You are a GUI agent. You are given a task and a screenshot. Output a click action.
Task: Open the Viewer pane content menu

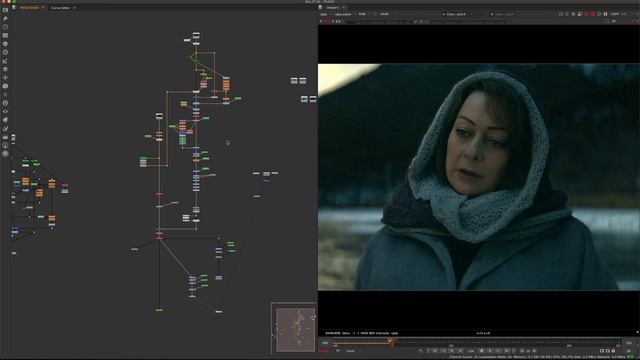pyautogui.click(x=320, y=7)
